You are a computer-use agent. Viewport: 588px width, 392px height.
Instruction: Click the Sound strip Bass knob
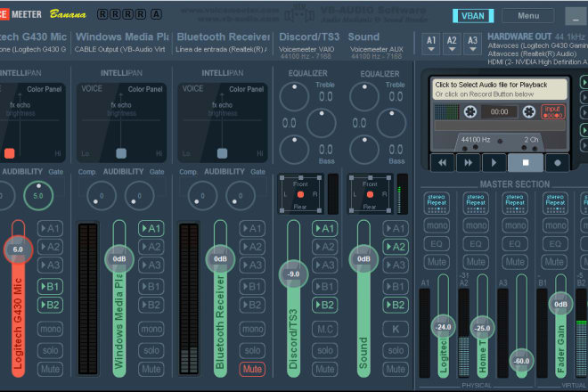coord(364,150)
